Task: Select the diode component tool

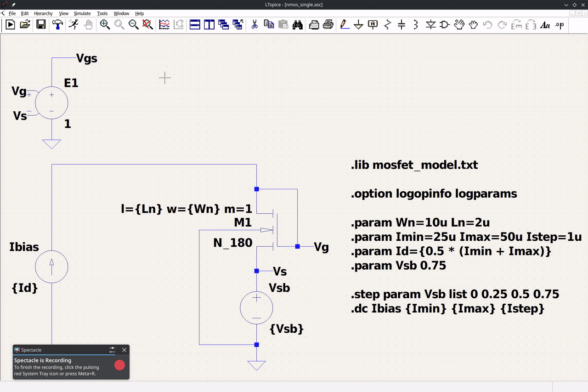Action: (430, 25)
